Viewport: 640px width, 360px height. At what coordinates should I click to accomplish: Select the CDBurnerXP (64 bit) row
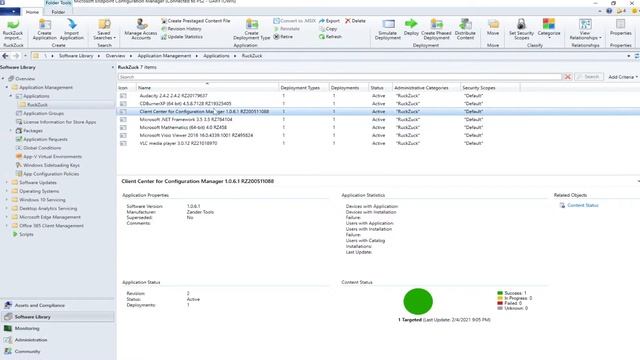point(378,104)
